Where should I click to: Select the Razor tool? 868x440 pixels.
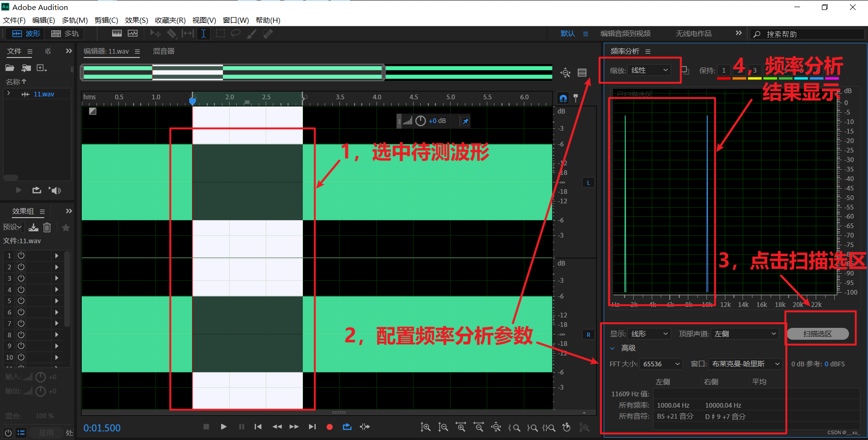[172, 34]
